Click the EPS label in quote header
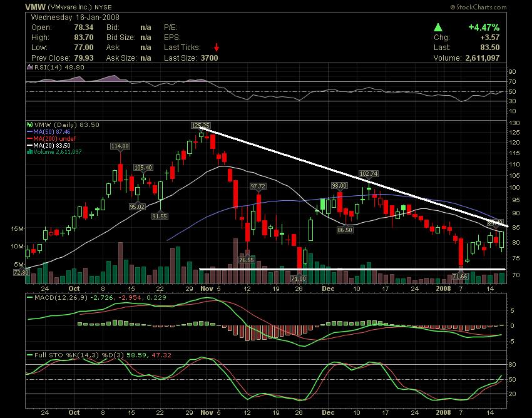 tap(172, 38)
